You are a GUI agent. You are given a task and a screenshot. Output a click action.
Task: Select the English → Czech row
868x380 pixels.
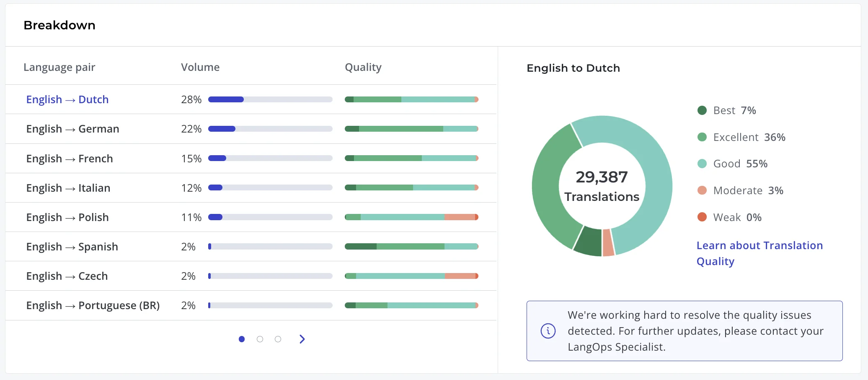pyautogui.click(x=251, y=276)
